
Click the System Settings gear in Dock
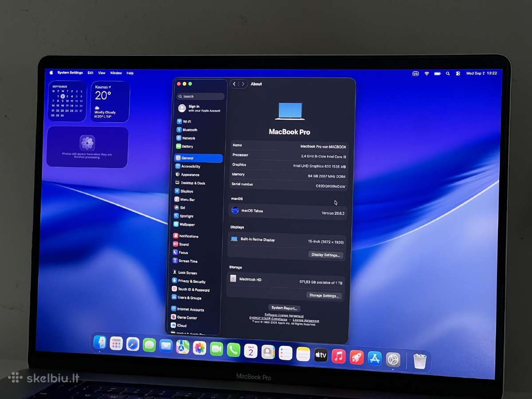coord(393,360)
